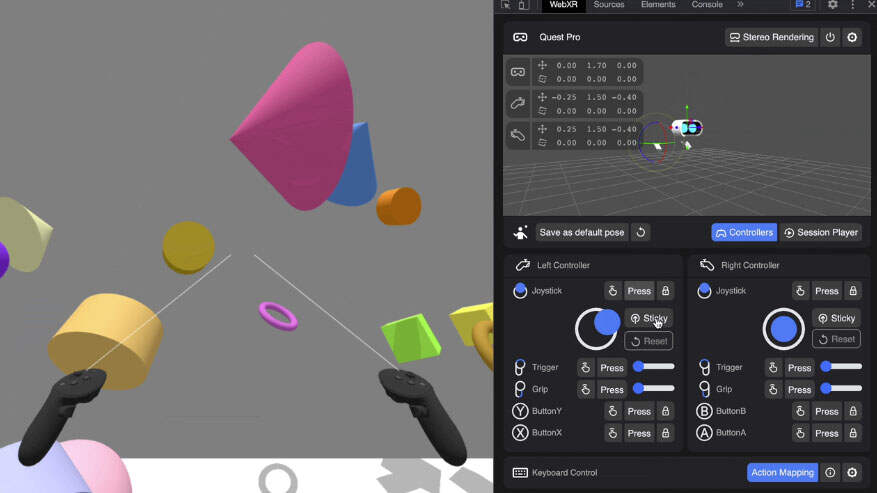The height and width of the screenshot is (493, 877).
Task: Select the headset pose icon in the viewport
Action: (x=518, y=72)
